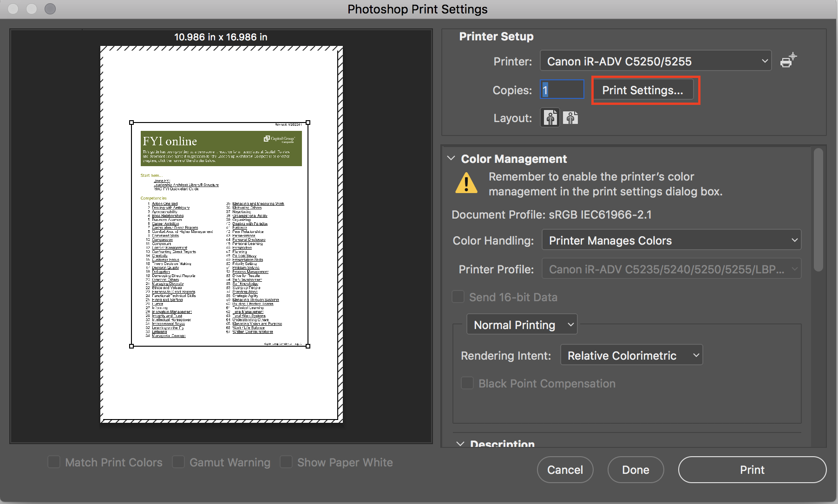This screenshot has width=838, height=504.
Task: Enable Gamut Warning
Action: [178, 462]
